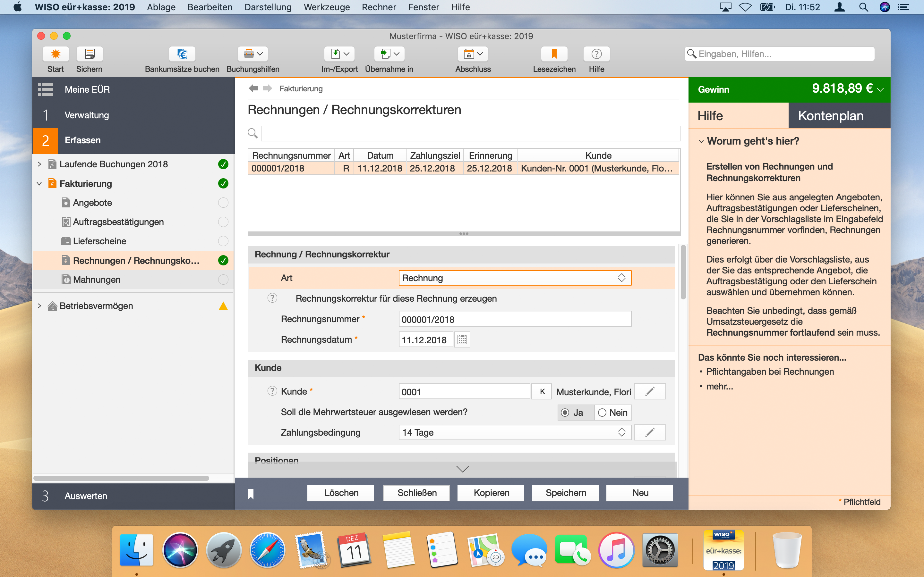Switch to the Kontenplan tab

pyautogui.click(x=830, y=116)
